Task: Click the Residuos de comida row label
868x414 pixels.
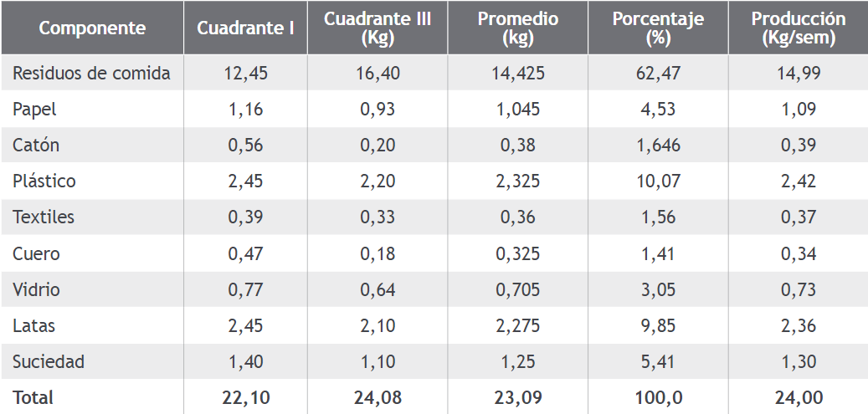Action: 91,73
